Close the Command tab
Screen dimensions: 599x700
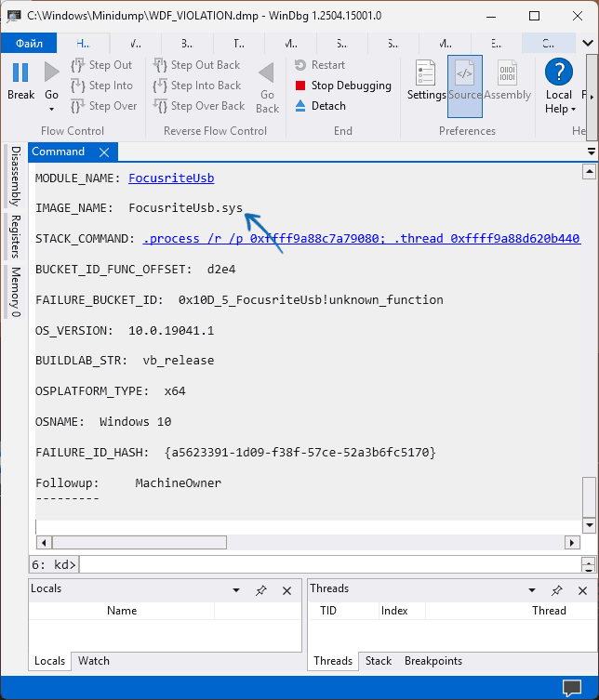[104, 152]
